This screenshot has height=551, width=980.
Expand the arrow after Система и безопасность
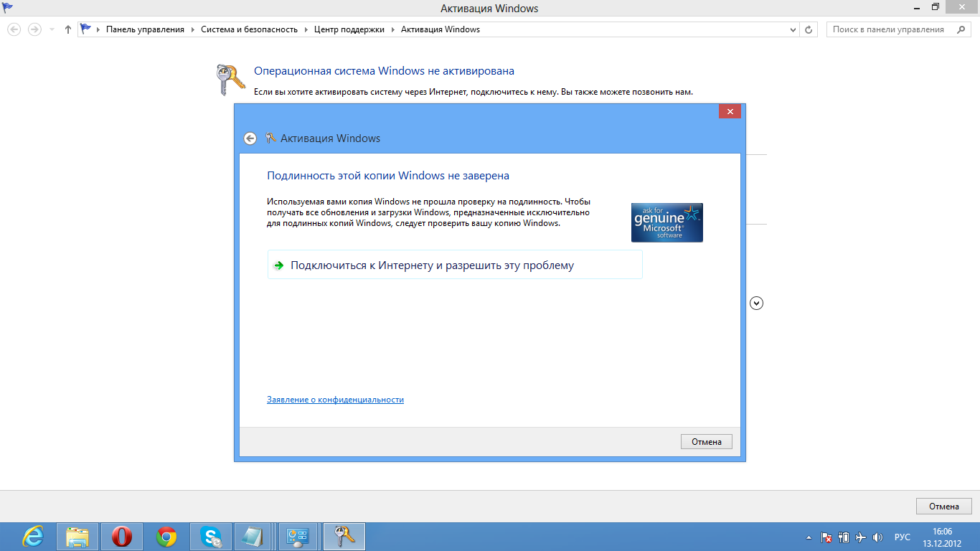(306, 29)
